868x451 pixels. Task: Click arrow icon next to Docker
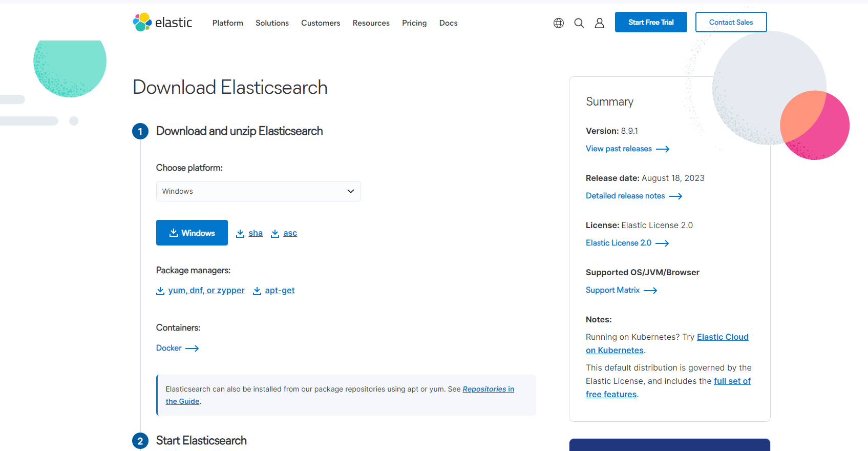(192, 348)
